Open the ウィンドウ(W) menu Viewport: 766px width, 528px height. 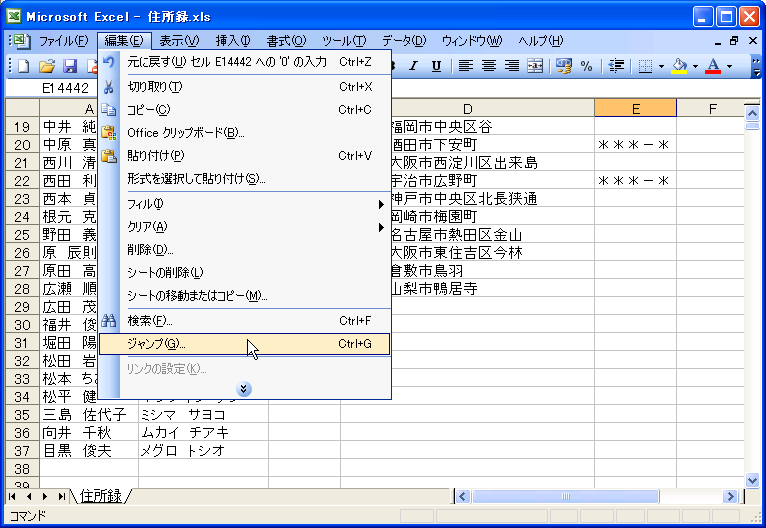click(x=471, y=41)
